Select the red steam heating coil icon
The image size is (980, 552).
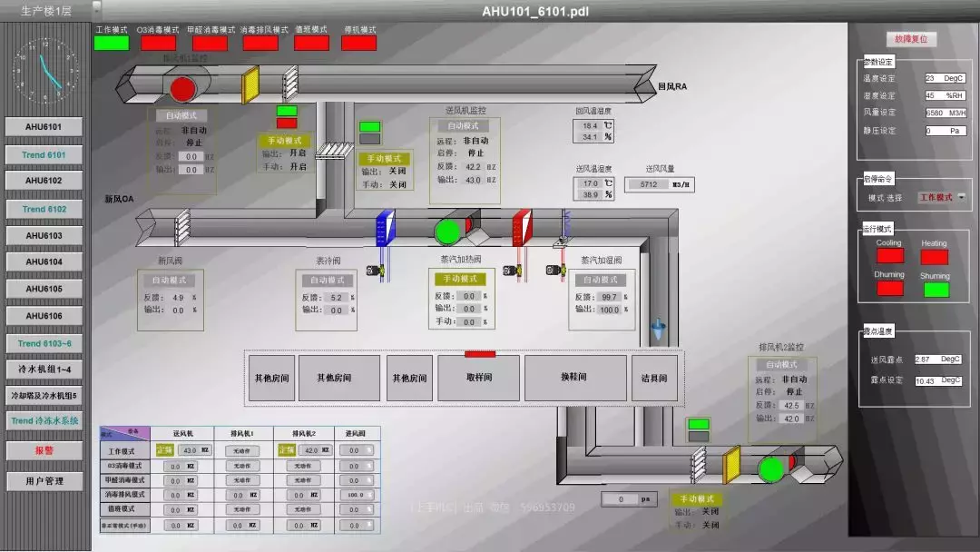pyautogui.click(x=522, y=228)
